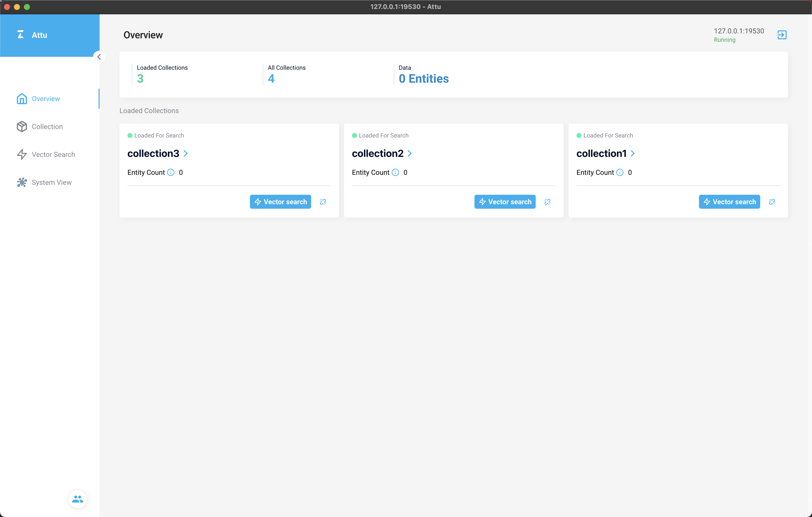The width and height of the screenshot is (812, 517).
Task: Release collection3 using the unlink icon
Action: (323, 202)
